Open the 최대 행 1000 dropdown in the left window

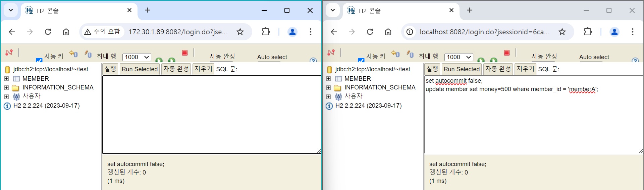[137, 57]
